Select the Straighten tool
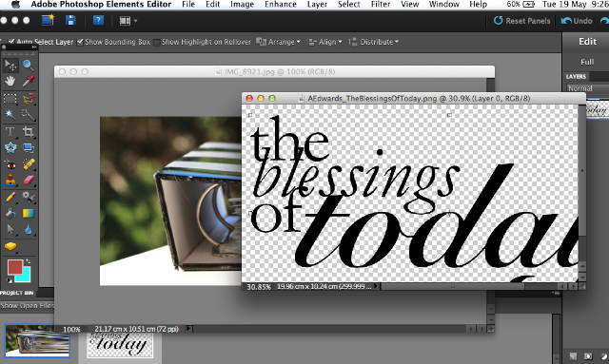The image size is (609, 364). [x=28, y=148]
